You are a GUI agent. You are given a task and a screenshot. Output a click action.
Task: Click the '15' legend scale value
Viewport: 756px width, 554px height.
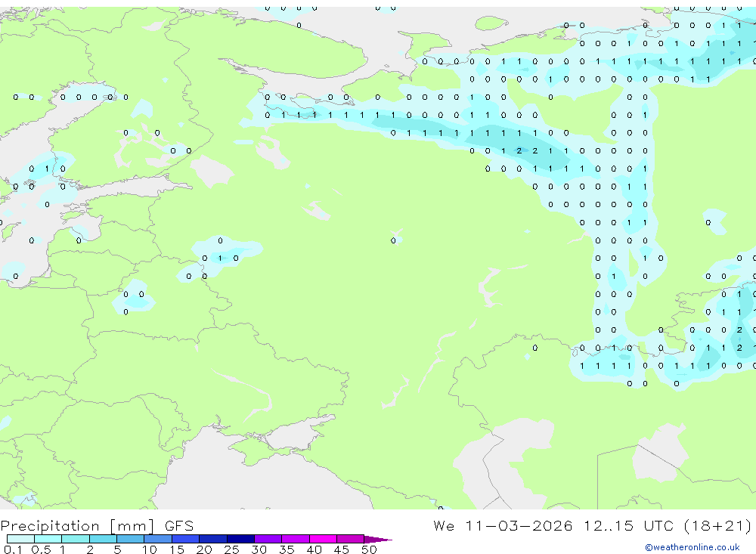pos(176,549)
